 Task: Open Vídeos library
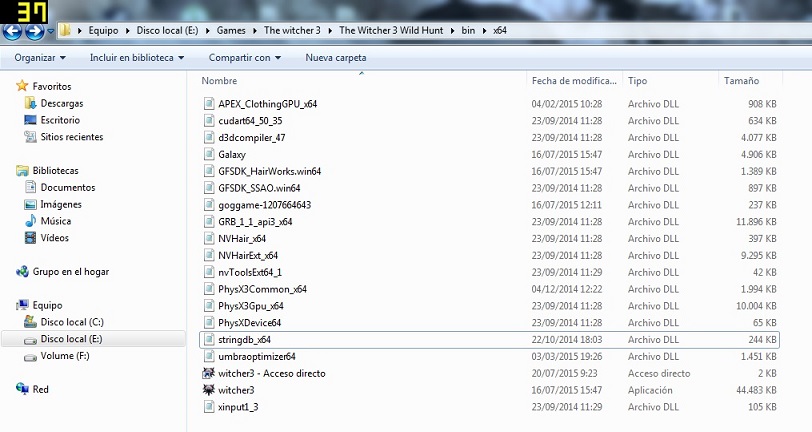54,238
